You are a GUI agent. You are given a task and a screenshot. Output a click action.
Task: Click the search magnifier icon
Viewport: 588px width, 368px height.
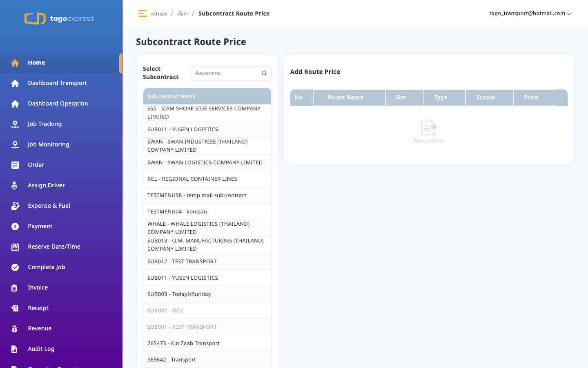coord(264,73)
